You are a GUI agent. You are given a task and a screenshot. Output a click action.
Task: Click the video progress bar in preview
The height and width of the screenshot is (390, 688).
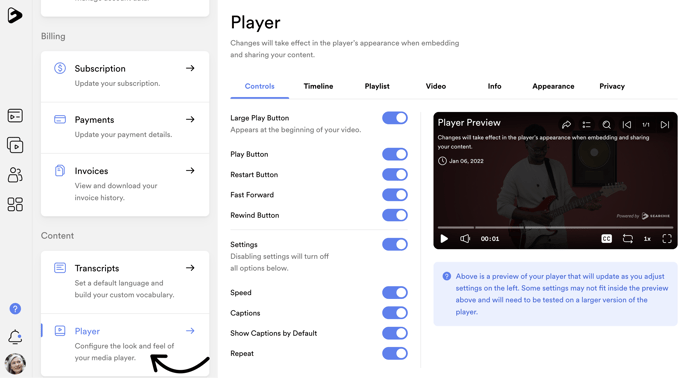coord(555,227)
